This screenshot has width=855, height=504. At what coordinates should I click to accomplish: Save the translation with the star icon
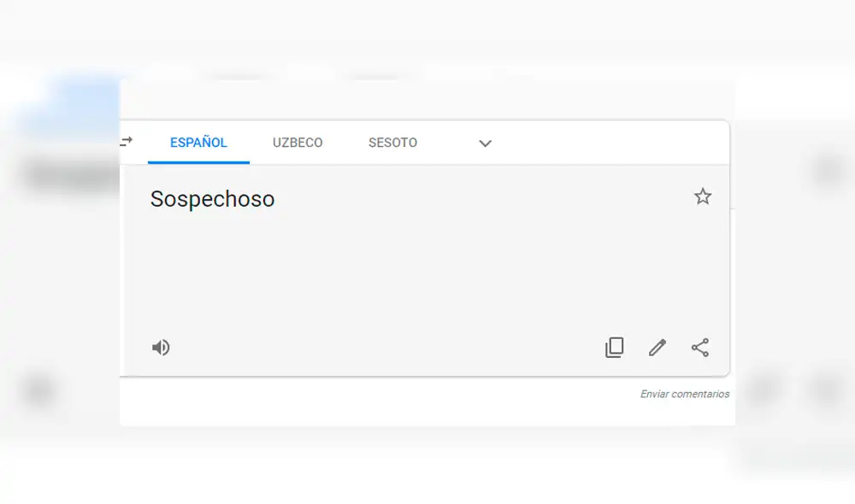(703, 196)
